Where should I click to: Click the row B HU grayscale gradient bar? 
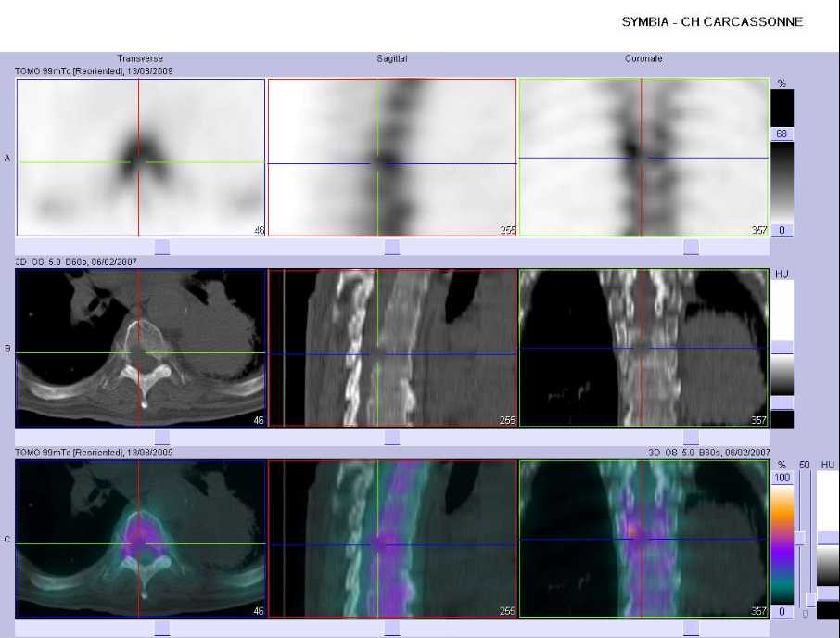[783, 375]
